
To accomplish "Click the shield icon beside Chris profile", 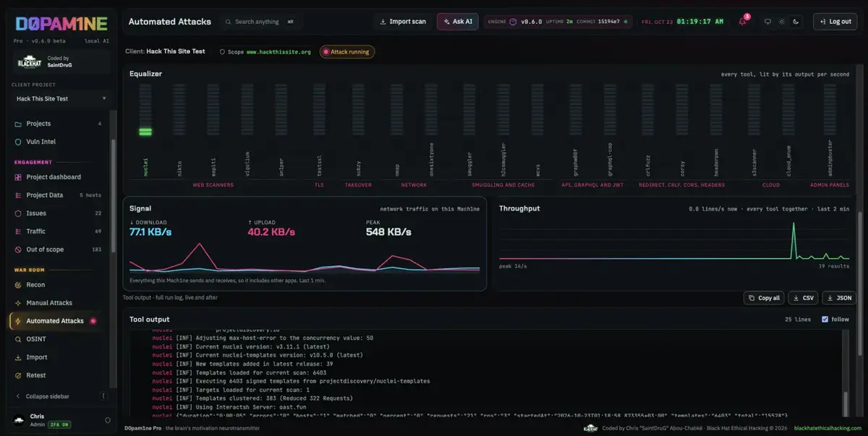I will [108, 420].
